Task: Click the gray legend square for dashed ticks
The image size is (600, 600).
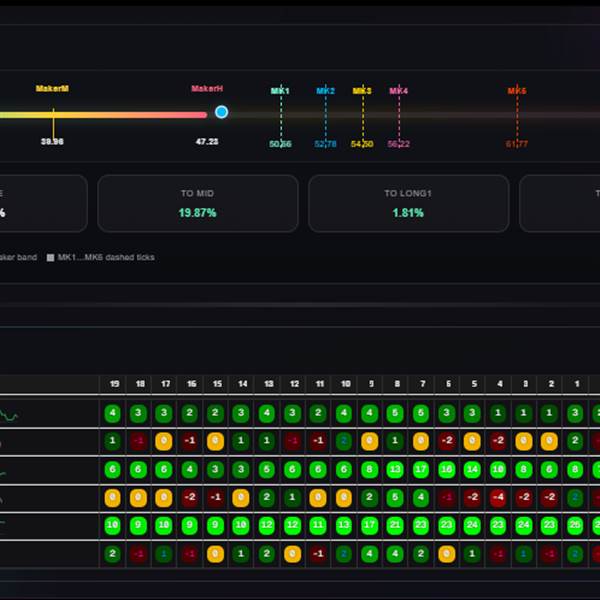Action: [50, 258]
